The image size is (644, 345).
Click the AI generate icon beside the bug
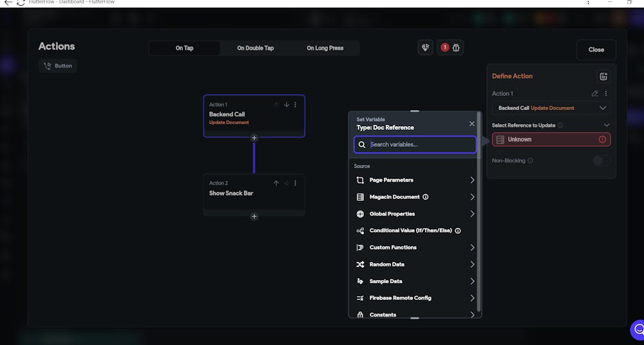[426, 48]
